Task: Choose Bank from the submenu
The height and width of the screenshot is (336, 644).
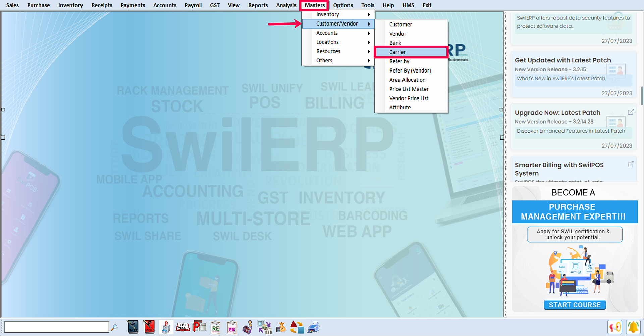Action: point(411,43)
